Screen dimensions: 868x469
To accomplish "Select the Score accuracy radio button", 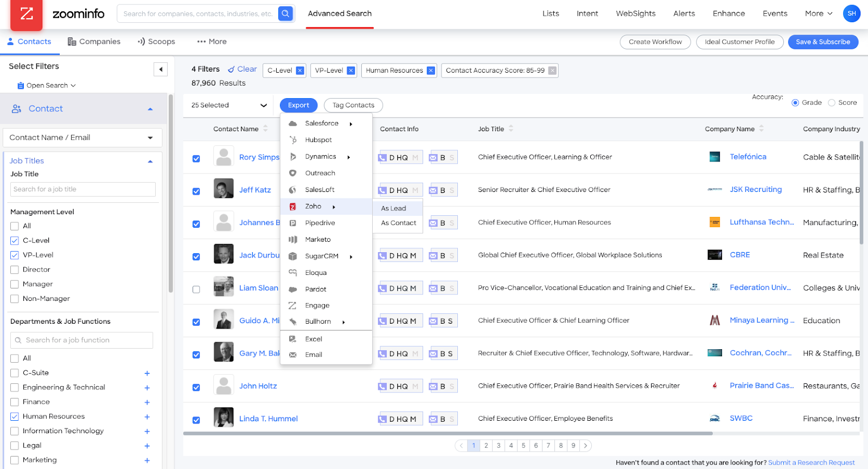I will tap(832, 102).
